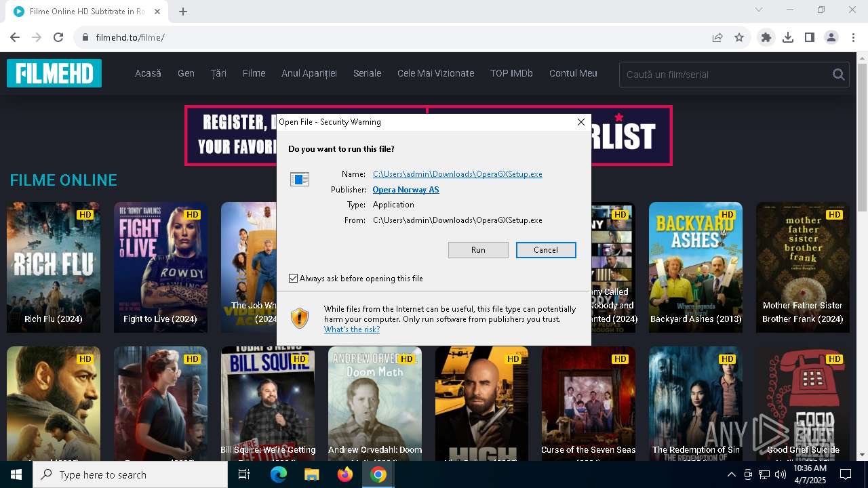Screen dimensions: 868x488
Task: Click the FILME ONLINE heading
Action: [63, 180]
